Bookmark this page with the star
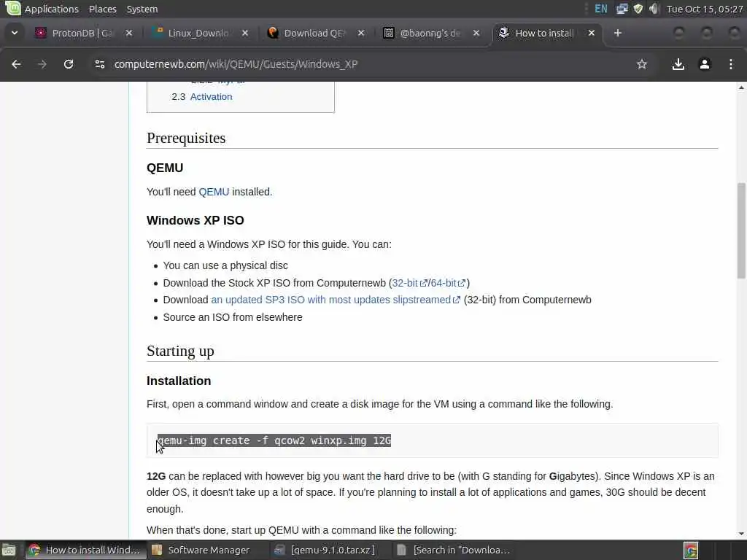Viewport: 747px width, 560px height. point(642,64)
